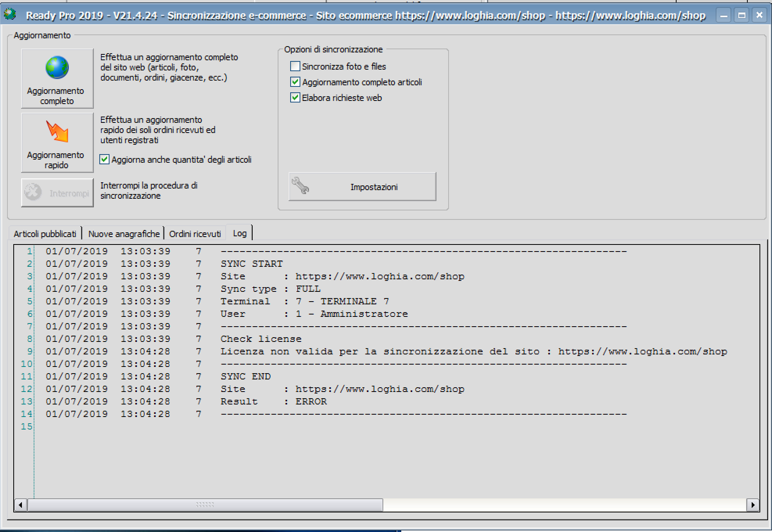Click the greyed-out Interrompi stop icon
The image size is (772, 532).
point(33,192)
